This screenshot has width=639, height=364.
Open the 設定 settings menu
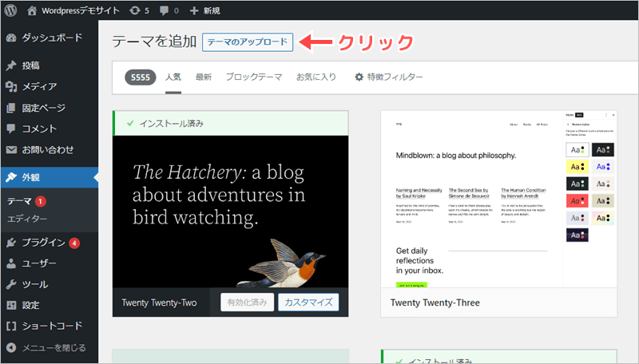[31, 305]
